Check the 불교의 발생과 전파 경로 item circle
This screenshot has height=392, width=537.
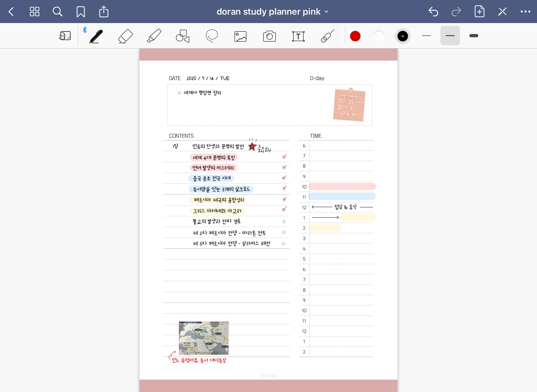click(284, 222)
